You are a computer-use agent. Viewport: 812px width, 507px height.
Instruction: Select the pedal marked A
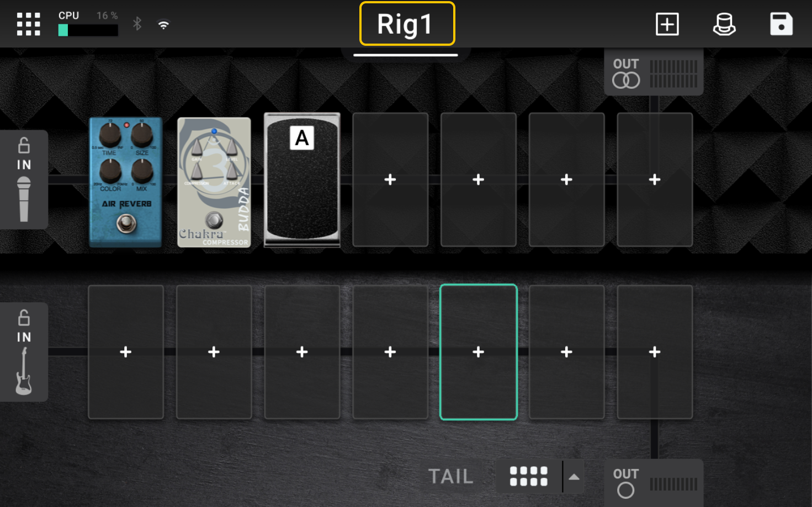coord(302,180)
